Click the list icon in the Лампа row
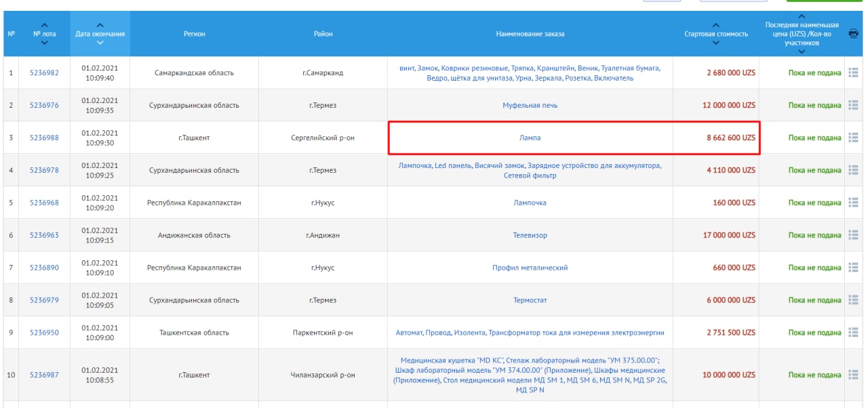868x408 pixels. point(853,138)
